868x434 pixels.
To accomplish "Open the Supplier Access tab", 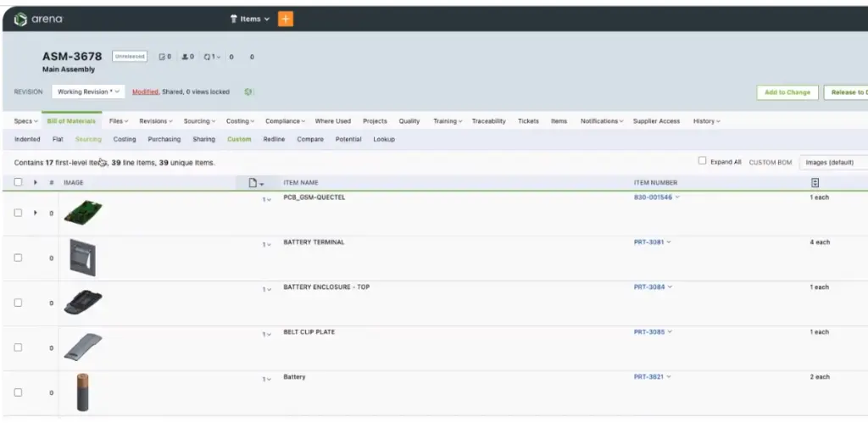I will 657,121.
